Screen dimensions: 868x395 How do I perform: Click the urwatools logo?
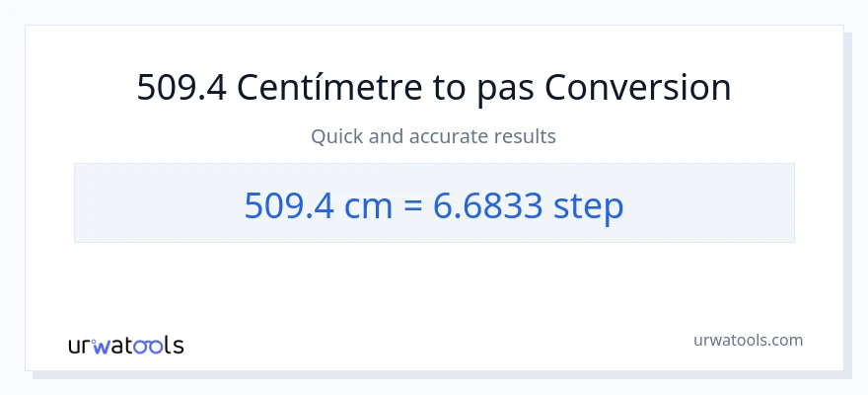125,345
